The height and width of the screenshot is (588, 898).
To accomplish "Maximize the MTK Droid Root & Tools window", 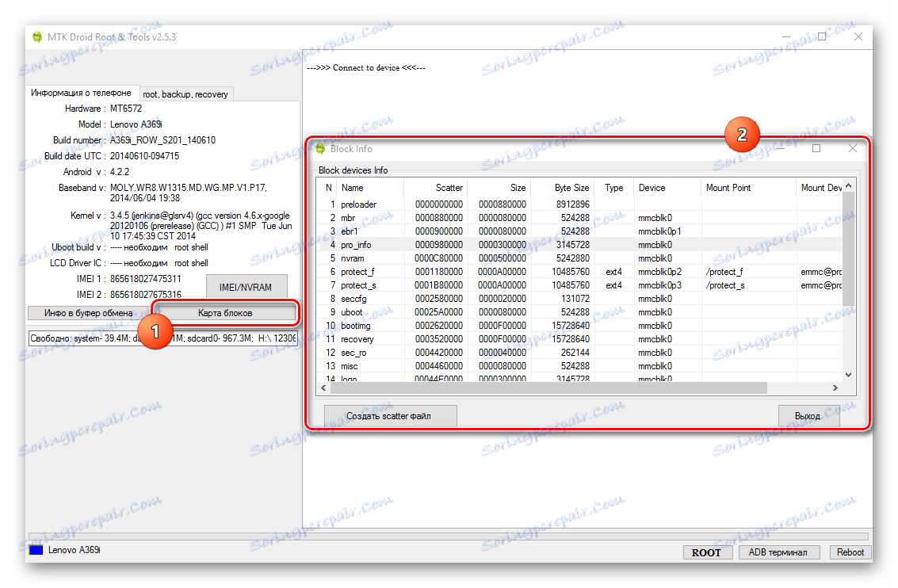I will (822, 36).
